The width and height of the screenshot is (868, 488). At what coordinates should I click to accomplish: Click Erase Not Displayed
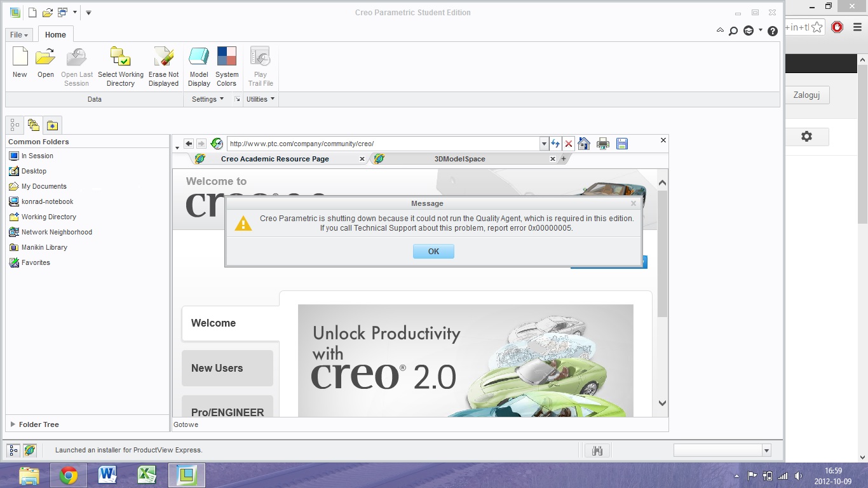163,67
